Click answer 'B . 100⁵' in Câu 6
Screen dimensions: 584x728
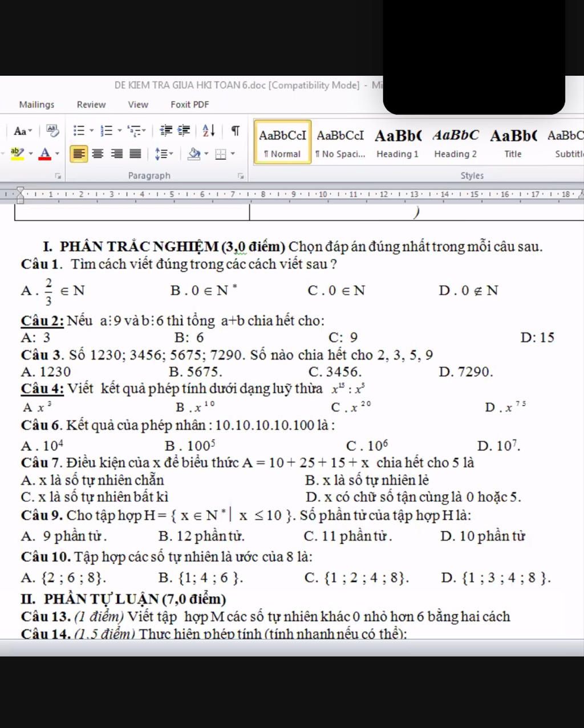(x=190, y=445)
